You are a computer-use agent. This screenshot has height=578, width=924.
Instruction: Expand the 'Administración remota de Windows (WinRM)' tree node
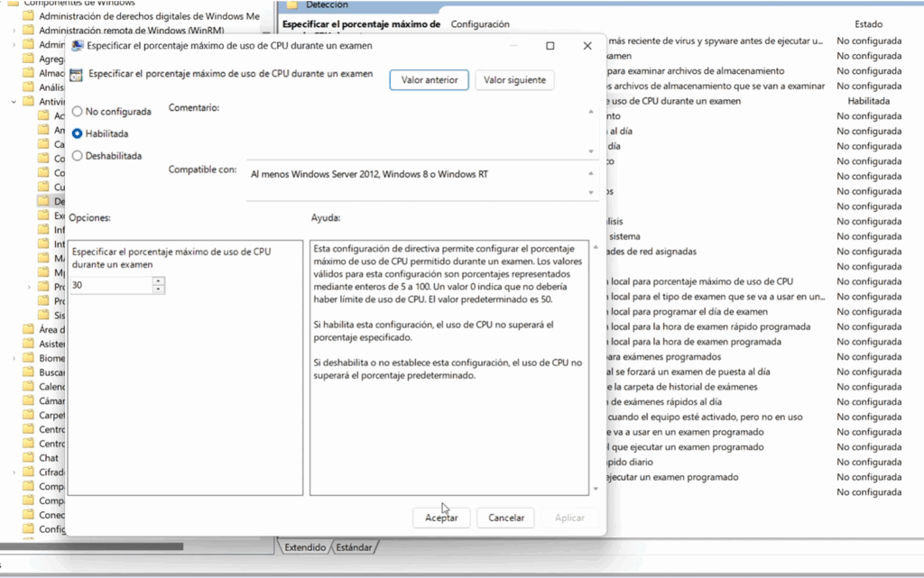coord(14,30)
